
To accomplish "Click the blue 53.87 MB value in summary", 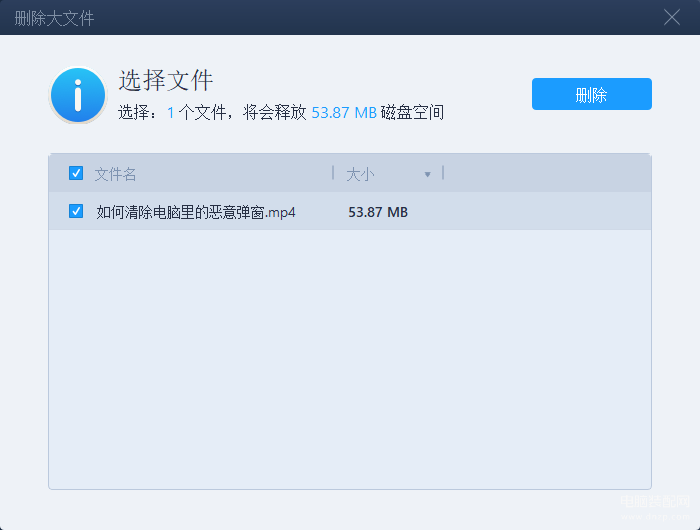I will coord(344,113).
